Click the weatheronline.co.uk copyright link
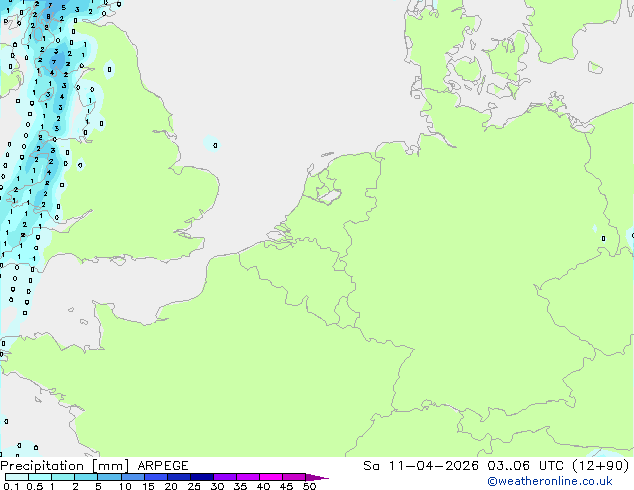Viewport: 634px width, 490px height. (550, 481)
